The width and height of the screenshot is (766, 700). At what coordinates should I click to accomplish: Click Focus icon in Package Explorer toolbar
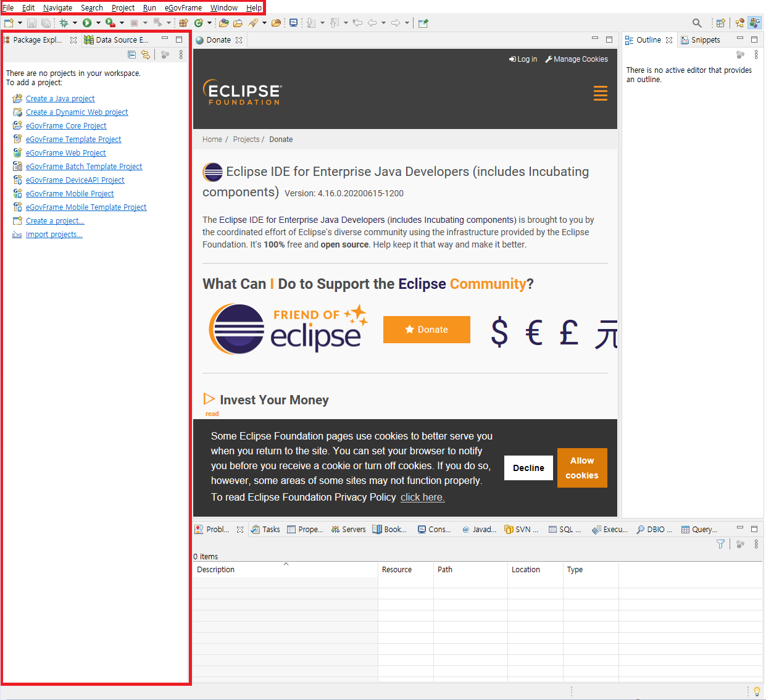point(165,55)
